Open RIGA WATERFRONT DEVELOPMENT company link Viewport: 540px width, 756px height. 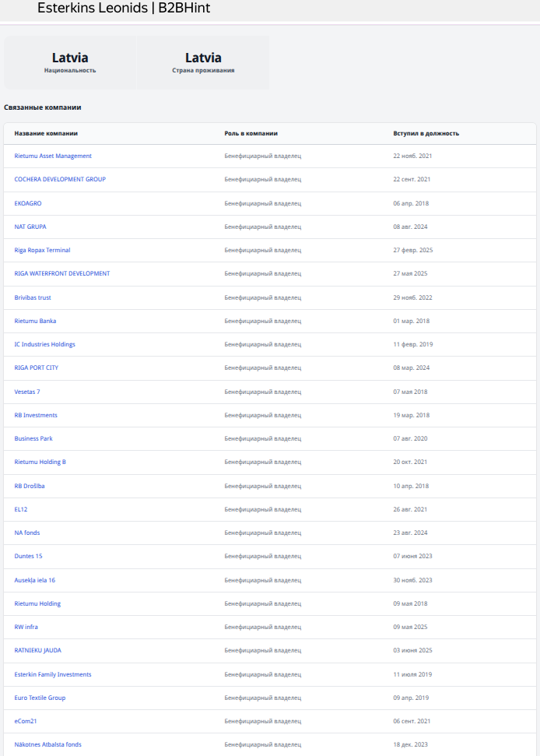click(x=62, y=273)
